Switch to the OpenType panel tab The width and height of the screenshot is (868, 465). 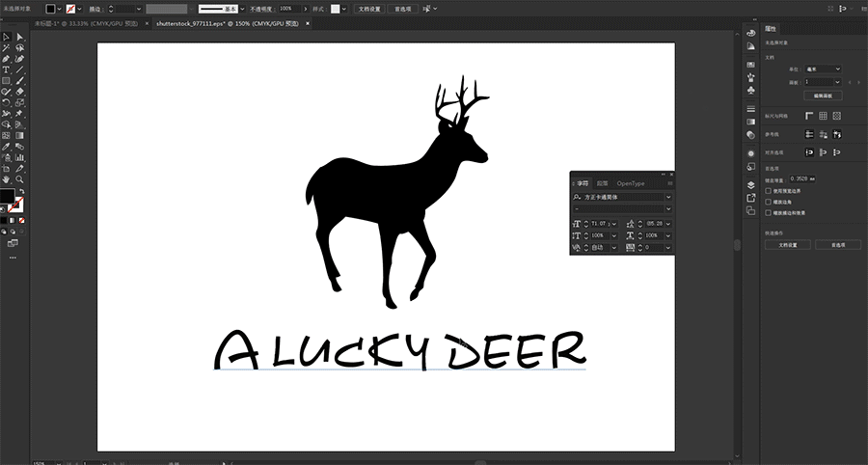[631, 183]
